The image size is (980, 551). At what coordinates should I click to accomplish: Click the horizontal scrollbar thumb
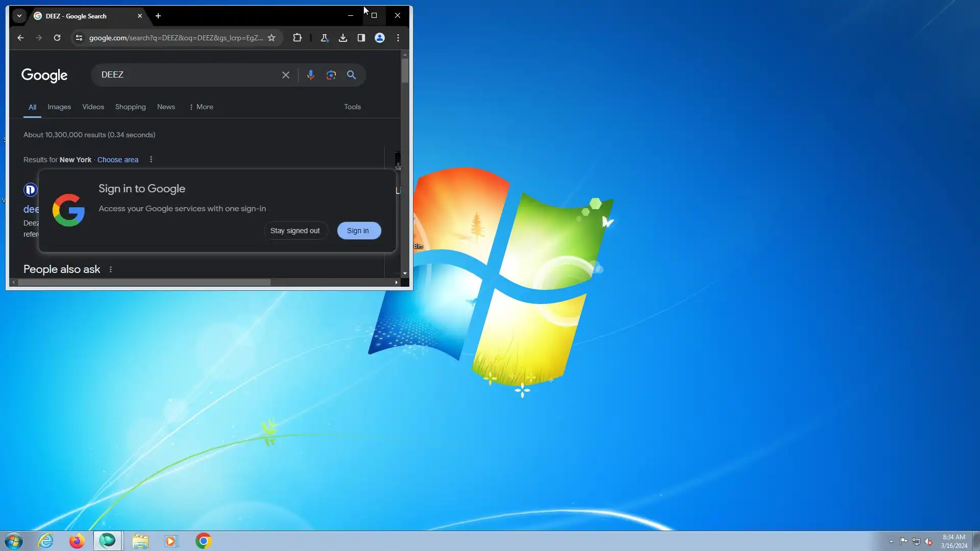pos(144,282)
